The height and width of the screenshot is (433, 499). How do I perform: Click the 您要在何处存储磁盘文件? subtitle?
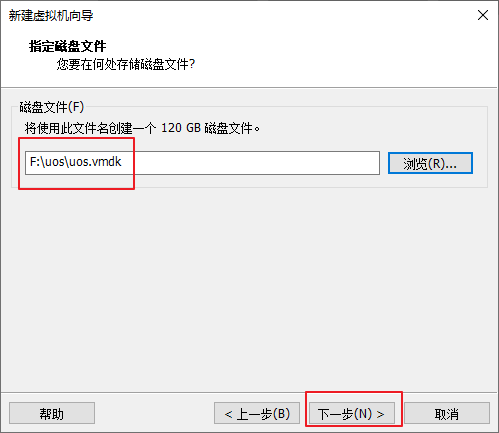pyautogui.click(x=125, y=64)
